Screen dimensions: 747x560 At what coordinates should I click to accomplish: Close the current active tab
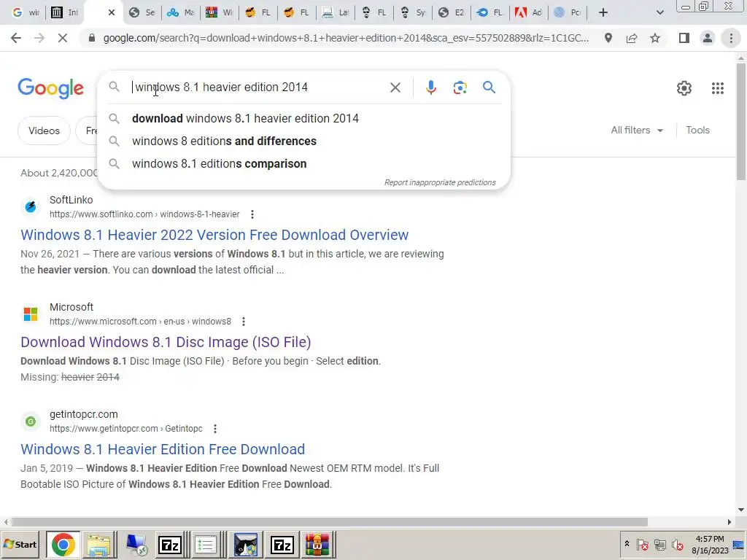112,12
